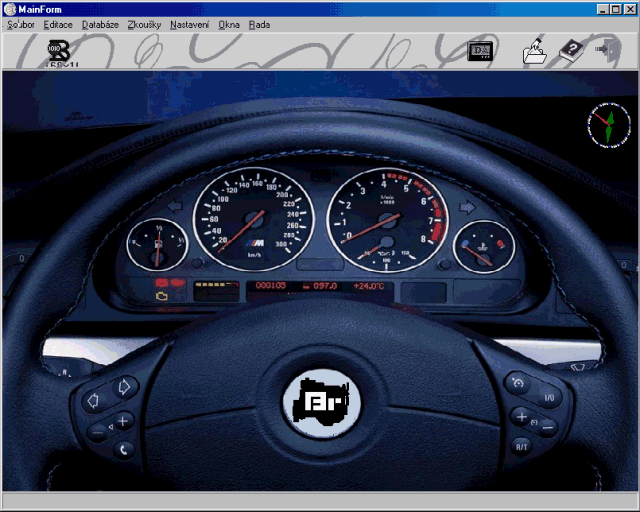This screenshot has width=640, height=512.
Task: Click the coolant temperature gauge
Action: point(484,247)
